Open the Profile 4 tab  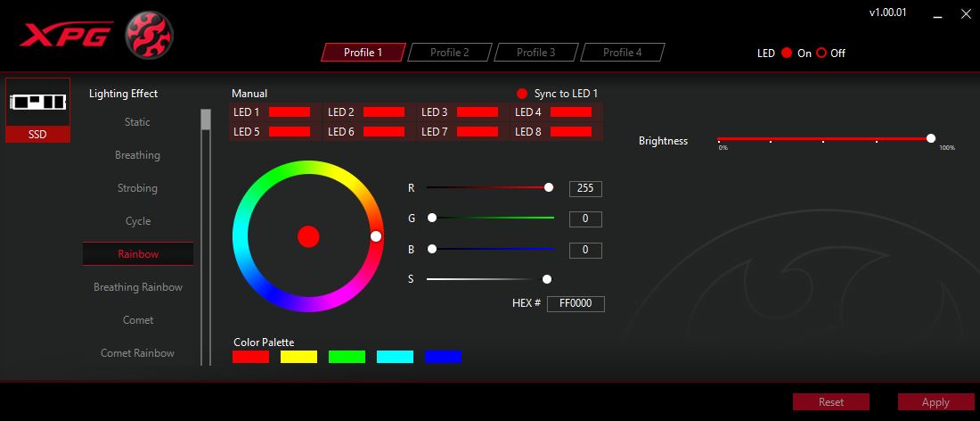pos(622,53)
